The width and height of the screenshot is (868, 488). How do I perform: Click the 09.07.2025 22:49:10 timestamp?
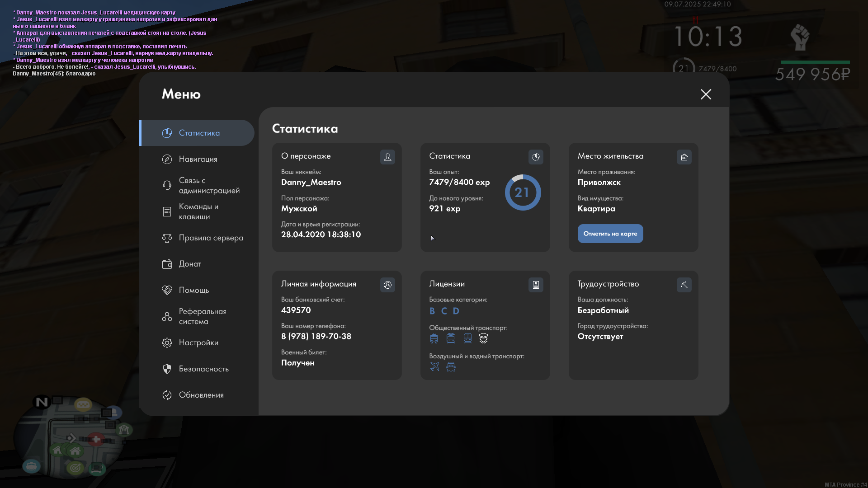pos(698,5)
